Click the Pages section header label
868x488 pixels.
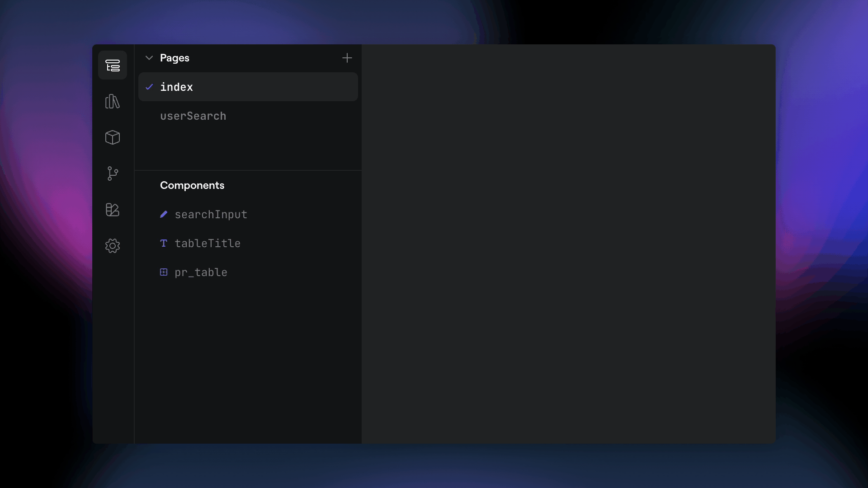pos(175,58)
